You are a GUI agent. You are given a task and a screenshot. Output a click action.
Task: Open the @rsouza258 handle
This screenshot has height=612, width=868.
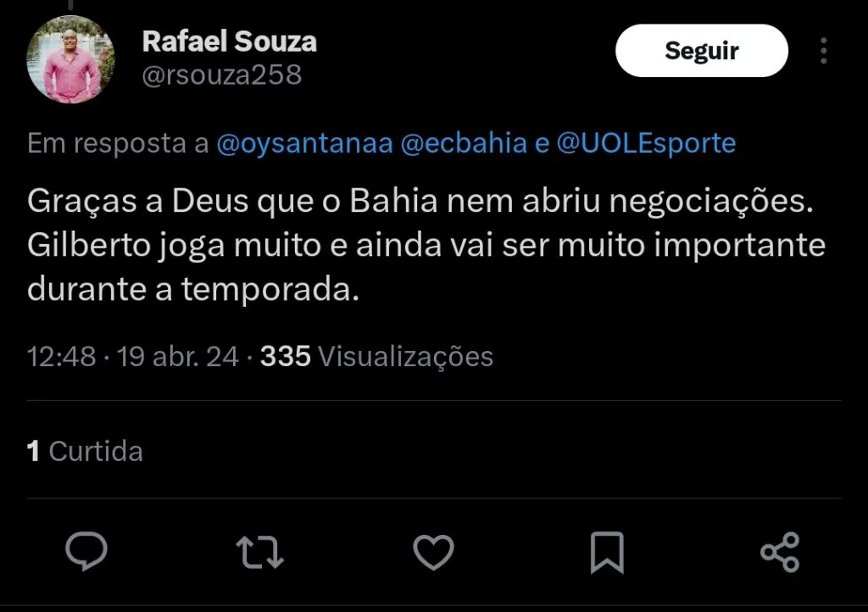[222, 75]
